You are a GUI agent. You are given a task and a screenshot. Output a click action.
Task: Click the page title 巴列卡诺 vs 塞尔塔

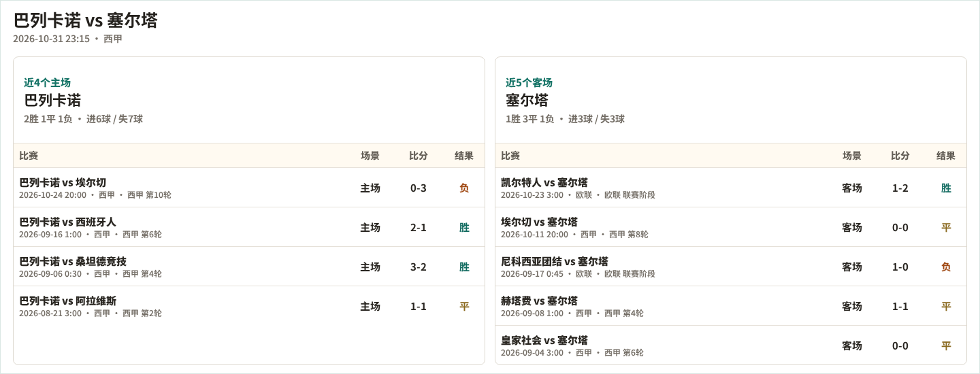pos(85,20)
